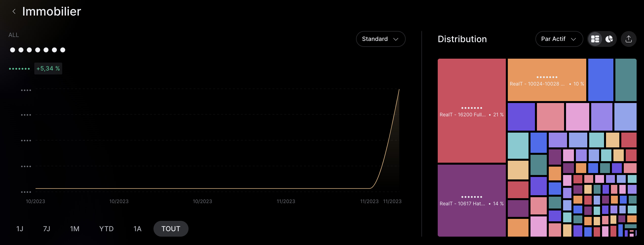Open the Standard dropdown
This screenshot has width=644, height=245.
point(380,39)
